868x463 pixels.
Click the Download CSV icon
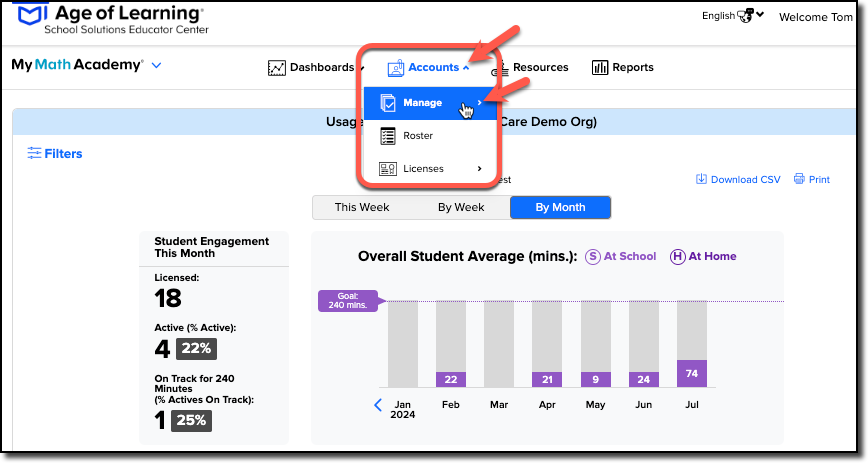[x=701, y=179]
